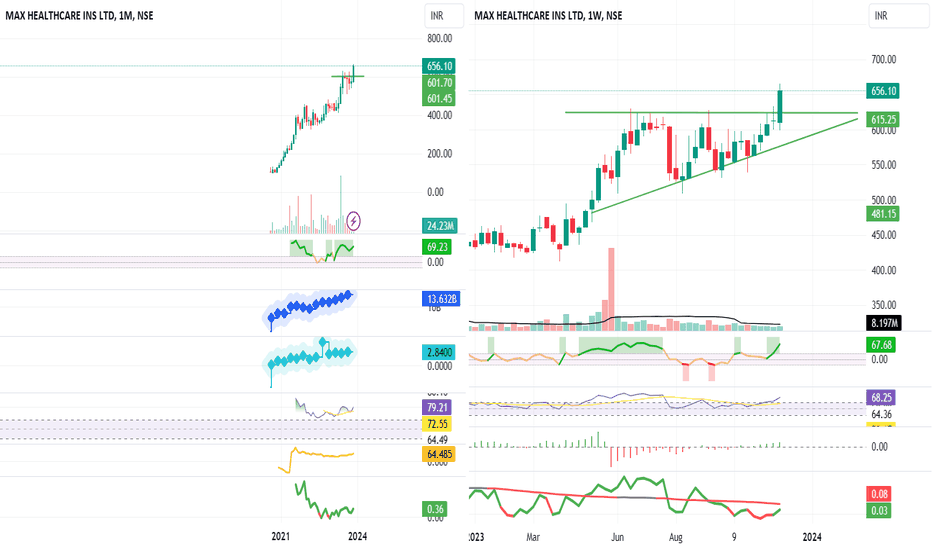Click the 64.485 orange label
This screenshot has width=932, height=550.
(439, 454)
